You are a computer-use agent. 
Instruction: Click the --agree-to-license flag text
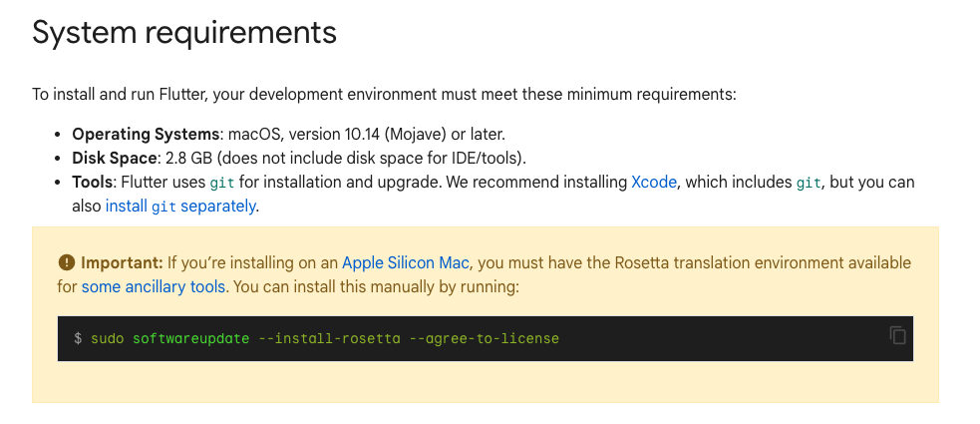point(485,338)
